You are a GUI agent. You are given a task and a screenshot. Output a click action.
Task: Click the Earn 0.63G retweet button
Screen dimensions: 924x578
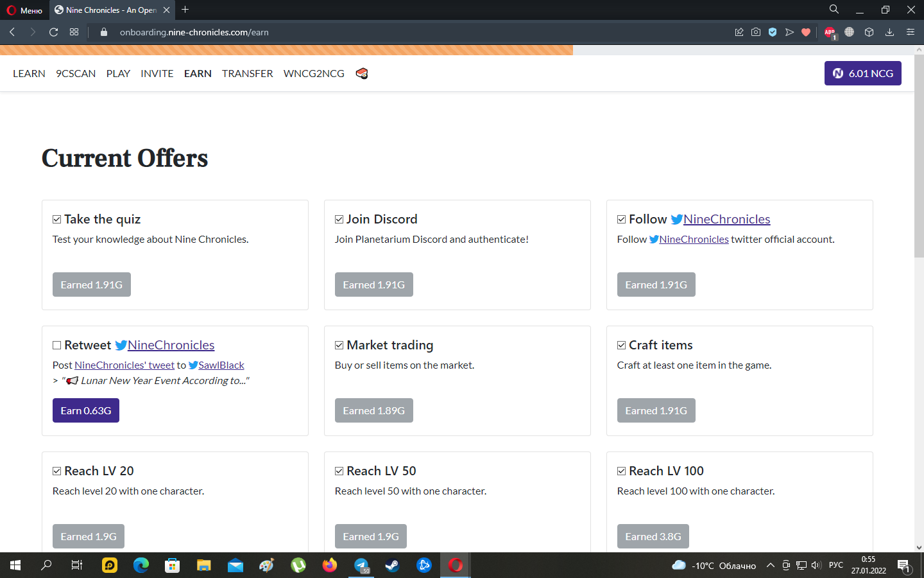tap(86, 410)
